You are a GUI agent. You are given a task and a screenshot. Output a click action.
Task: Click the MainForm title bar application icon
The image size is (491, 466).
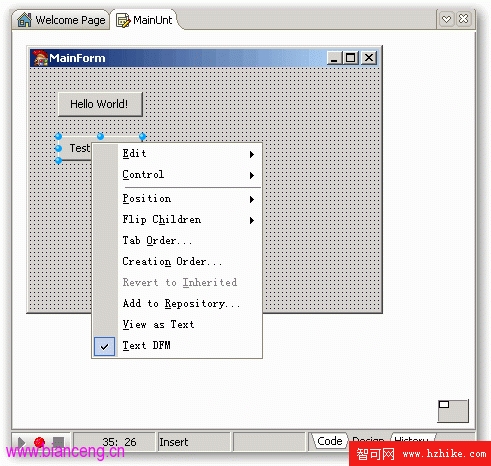(x=40, y=58)
